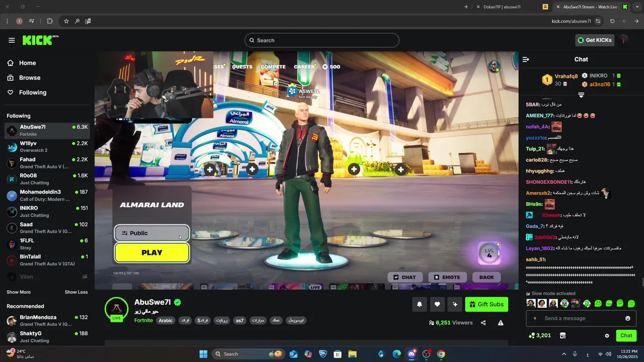This screenshot has width=644, height=362.
Task: Click the Gift Subs button
Action: point(487,304)
